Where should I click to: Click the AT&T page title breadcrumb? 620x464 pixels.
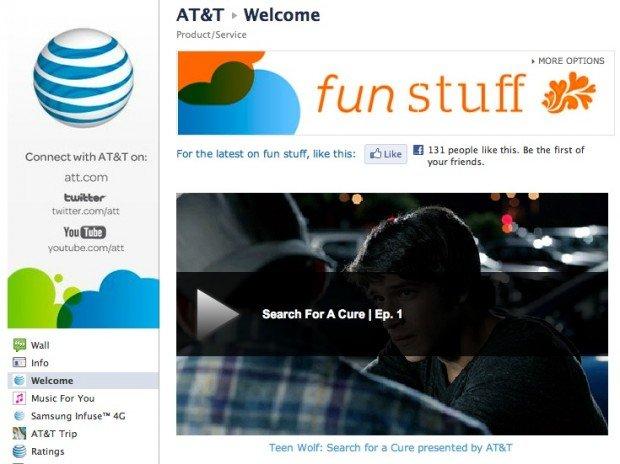pyautogui.click(x=200, y=15)
